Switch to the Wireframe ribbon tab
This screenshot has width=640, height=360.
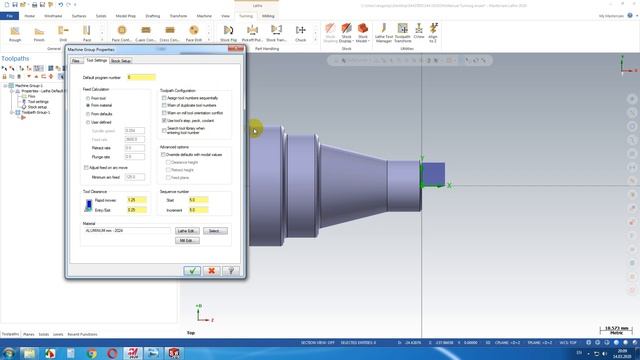click(53, 16)
